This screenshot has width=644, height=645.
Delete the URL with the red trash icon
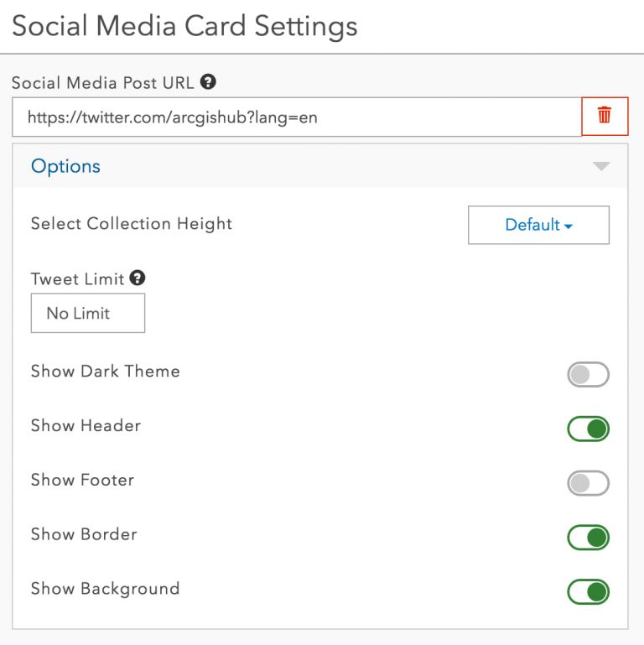605,116
